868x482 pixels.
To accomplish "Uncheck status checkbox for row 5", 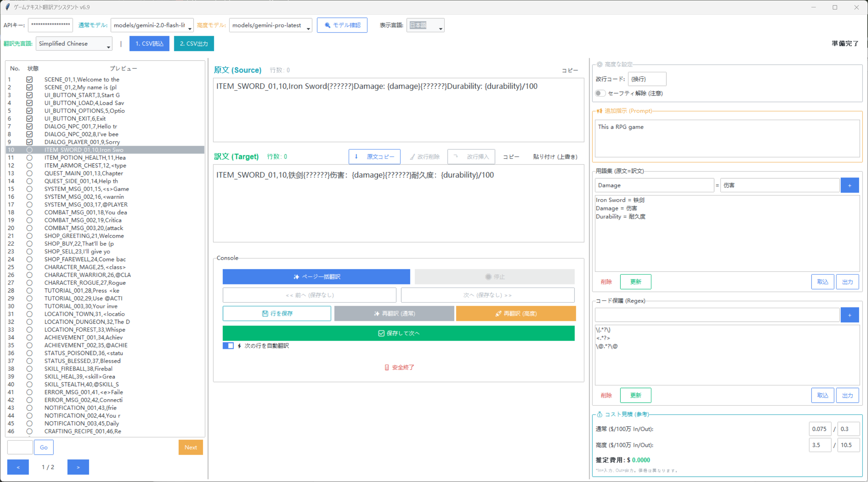I will [x=29, y=111].
